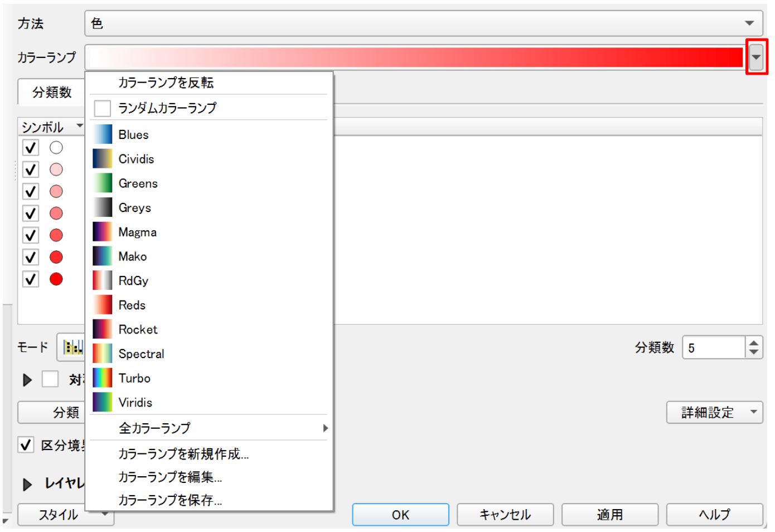This screenshot has height=532, width=775.
Task: Click the キャンセル button
Action: tap(505, 514)
